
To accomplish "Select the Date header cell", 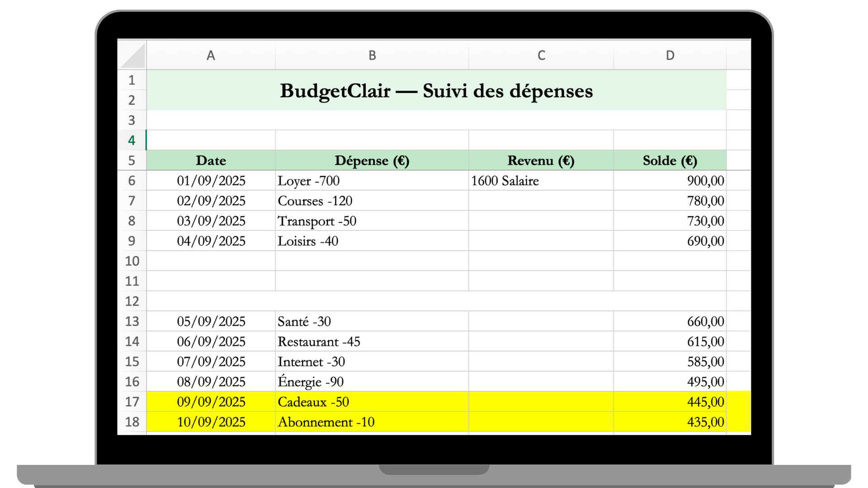I will coord(211,160).
